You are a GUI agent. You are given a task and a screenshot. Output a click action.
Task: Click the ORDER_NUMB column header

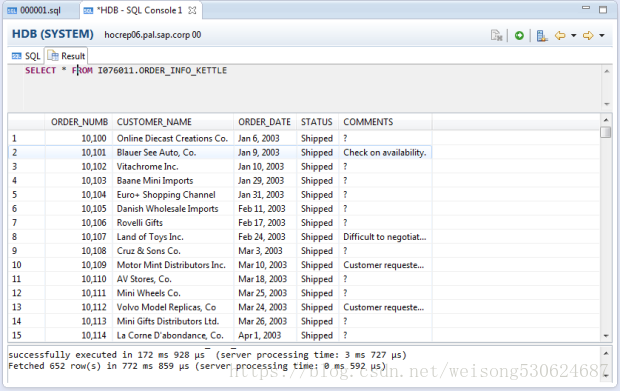[79, 122]
